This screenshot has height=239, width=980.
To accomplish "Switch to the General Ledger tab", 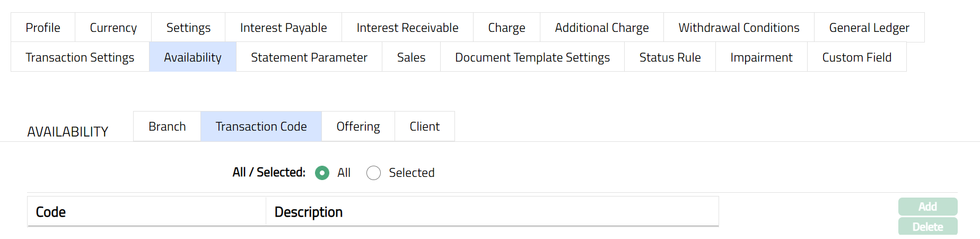I will click(869, 28).
